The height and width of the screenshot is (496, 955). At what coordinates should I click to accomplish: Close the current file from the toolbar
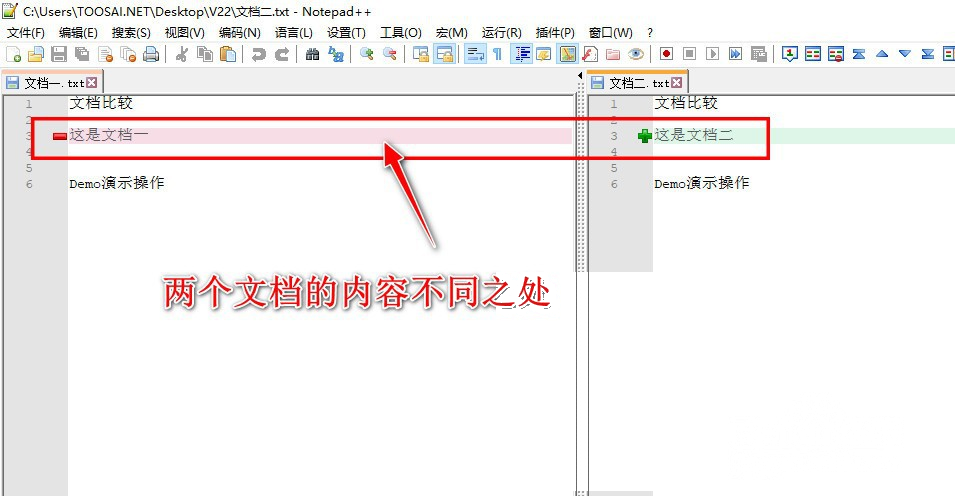point(105,54)
